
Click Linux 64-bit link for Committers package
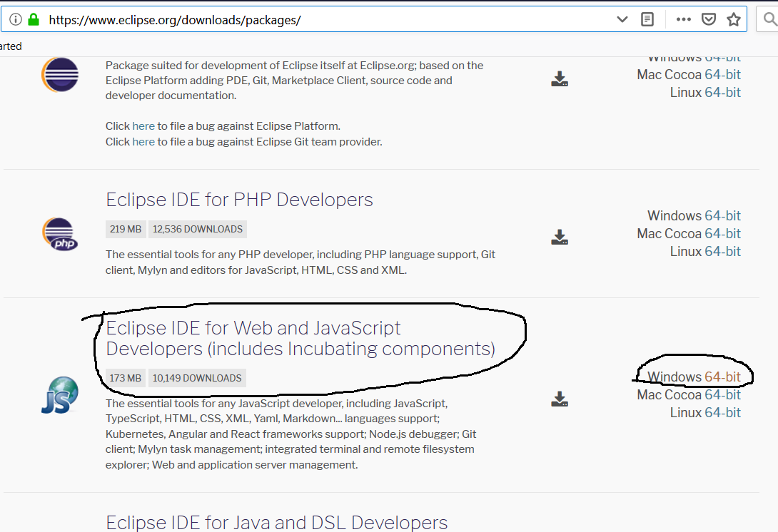(x=722, y=92)
